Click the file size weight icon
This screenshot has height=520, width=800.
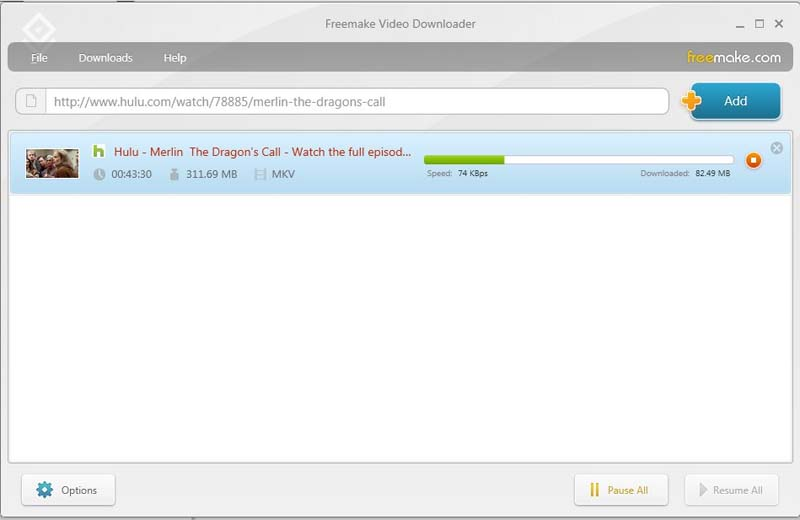click(174, 175)
